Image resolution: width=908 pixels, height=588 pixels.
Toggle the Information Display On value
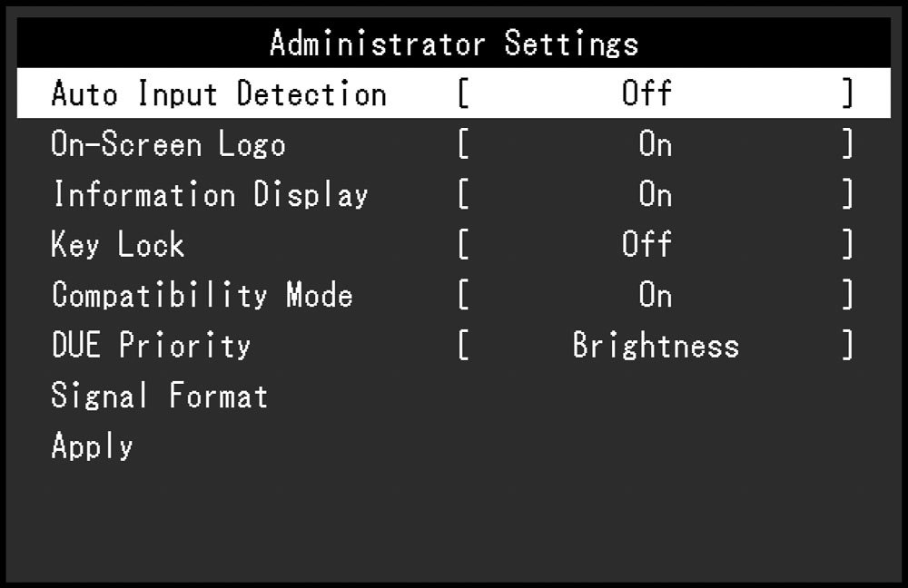[x=655, y=194]
